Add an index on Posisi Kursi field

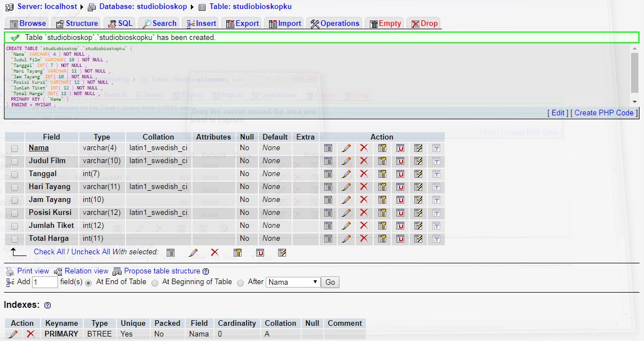point(418,213)
